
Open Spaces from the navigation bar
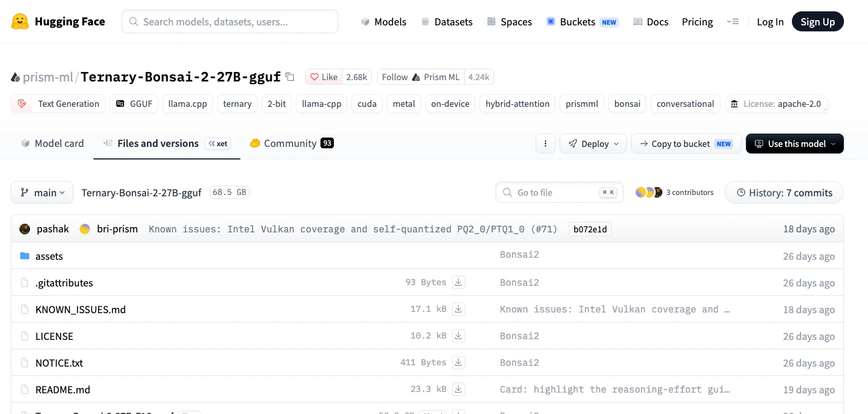(509, 21)
